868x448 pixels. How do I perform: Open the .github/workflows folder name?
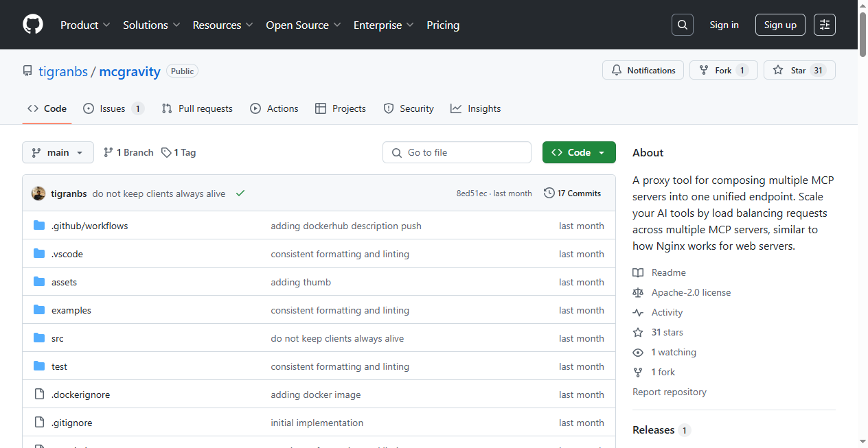(x=90, y=226)
